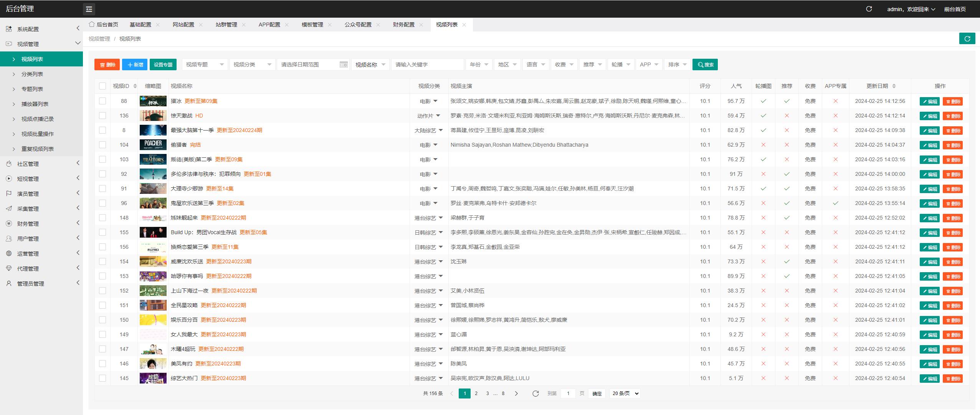Click the POACHER thumbnail for 偷猎者

[x=153, y=145]
